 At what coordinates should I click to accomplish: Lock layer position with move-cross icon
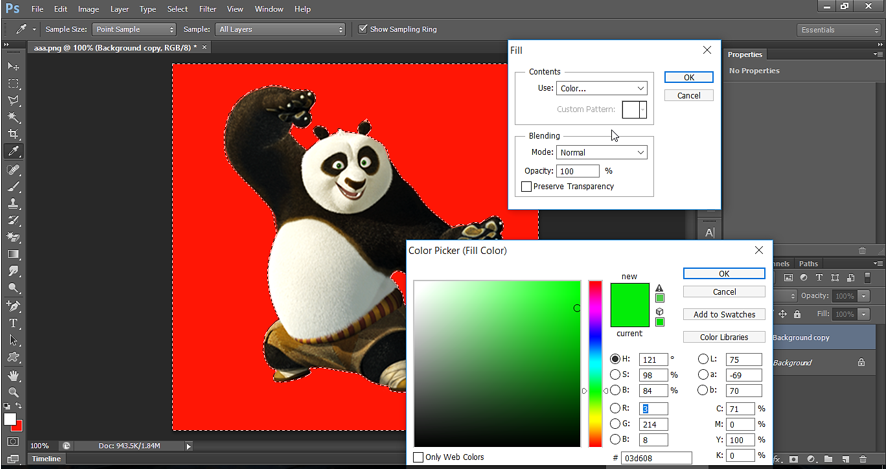pyautogui.click(x=783, y=314)
